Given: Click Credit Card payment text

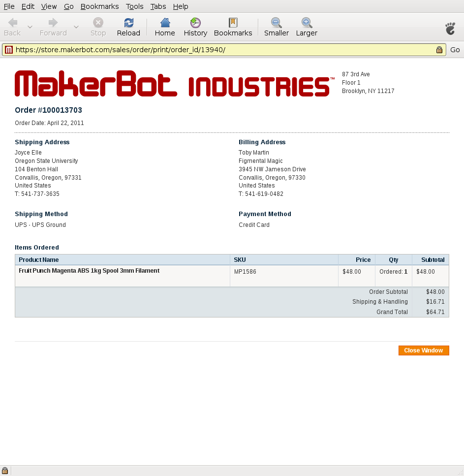Looking at the screenshot, I should point(254,224).
